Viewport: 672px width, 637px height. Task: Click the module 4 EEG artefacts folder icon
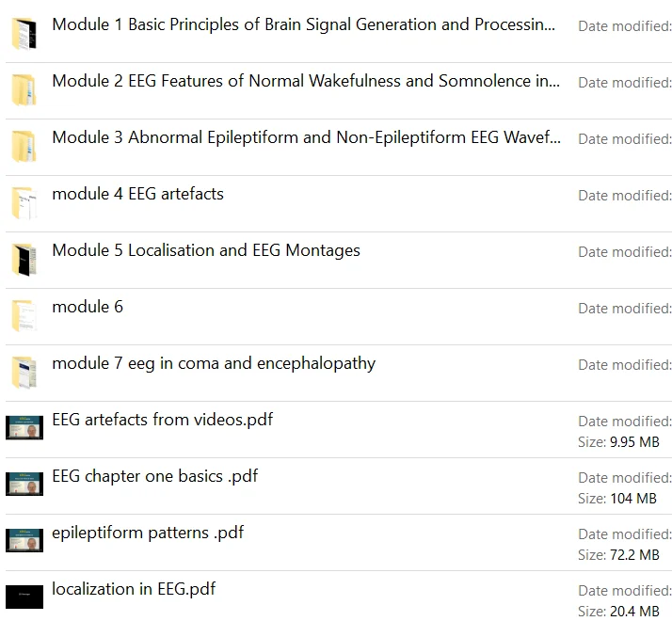click(x=24, y=202)
